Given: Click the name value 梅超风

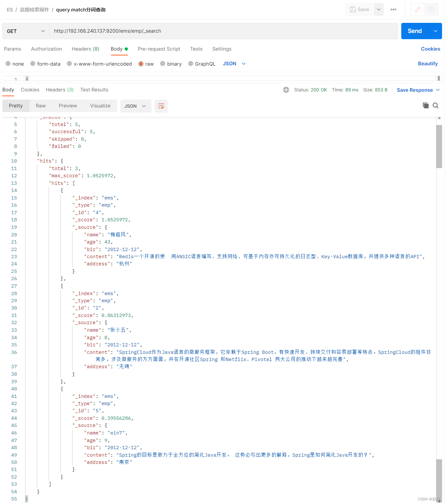Looking at the screenshot, I should (x=118, y=235).
